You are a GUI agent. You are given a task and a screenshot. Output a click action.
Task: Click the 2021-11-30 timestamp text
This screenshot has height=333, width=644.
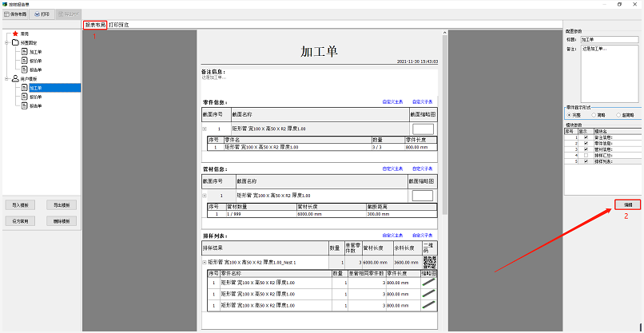[x=417, y=61]
